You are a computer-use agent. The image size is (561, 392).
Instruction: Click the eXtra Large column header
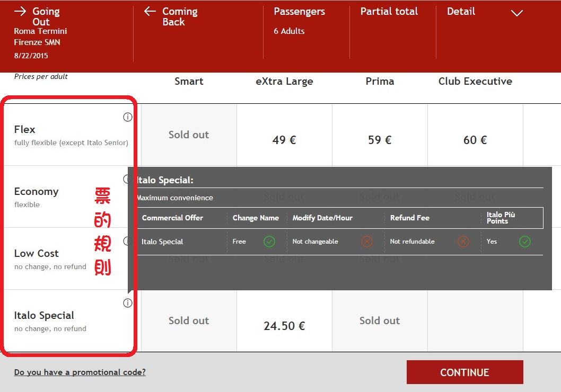(284, 82)
